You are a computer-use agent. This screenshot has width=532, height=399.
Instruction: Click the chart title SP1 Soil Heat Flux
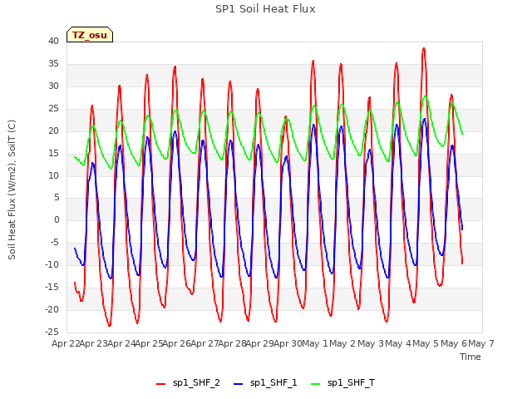(265, 9)
